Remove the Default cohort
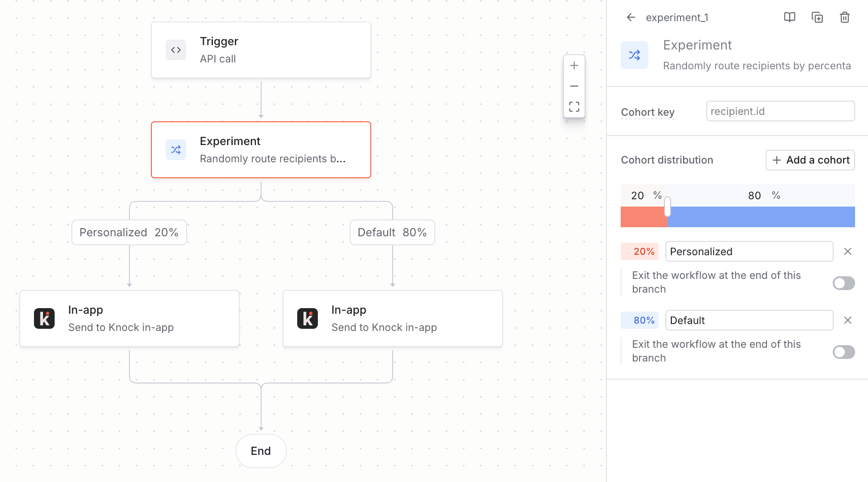The width and height of the screenshot is (868, 482). [x=847, y=320]
